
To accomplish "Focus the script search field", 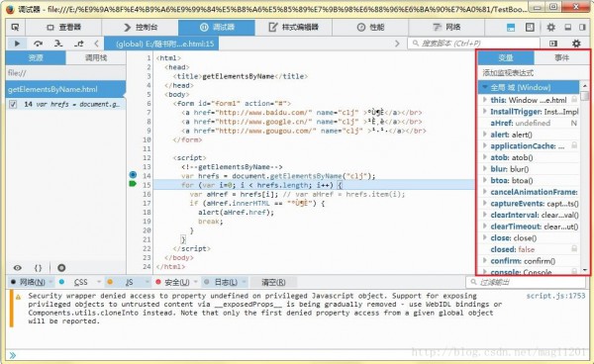I will tap(474, 44).
